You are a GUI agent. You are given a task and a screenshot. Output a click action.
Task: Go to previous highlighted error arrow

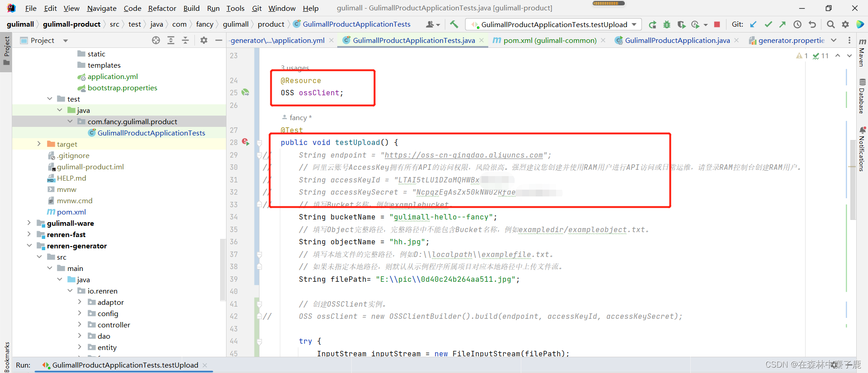click(838, 56)
